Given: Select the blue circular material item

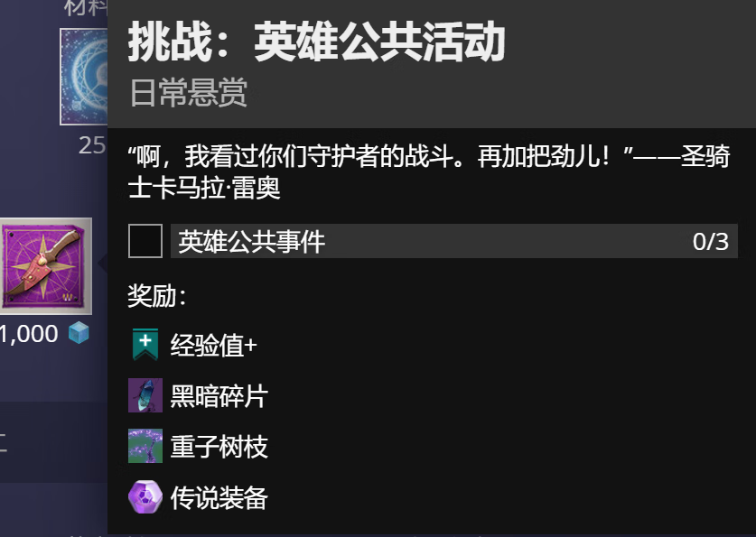Looking at the screenshot, I should tap(84, 77).
